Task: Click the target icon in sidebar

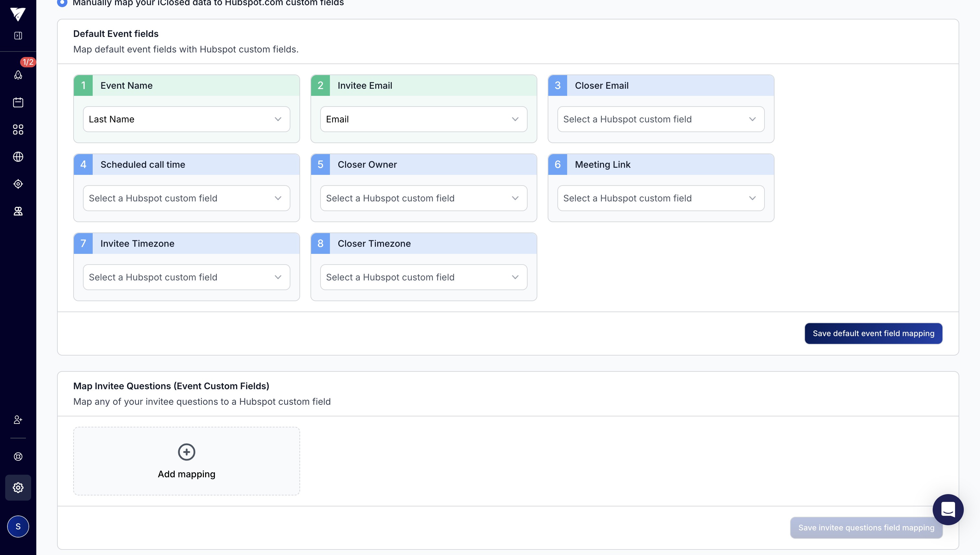Action: (18, 184)
